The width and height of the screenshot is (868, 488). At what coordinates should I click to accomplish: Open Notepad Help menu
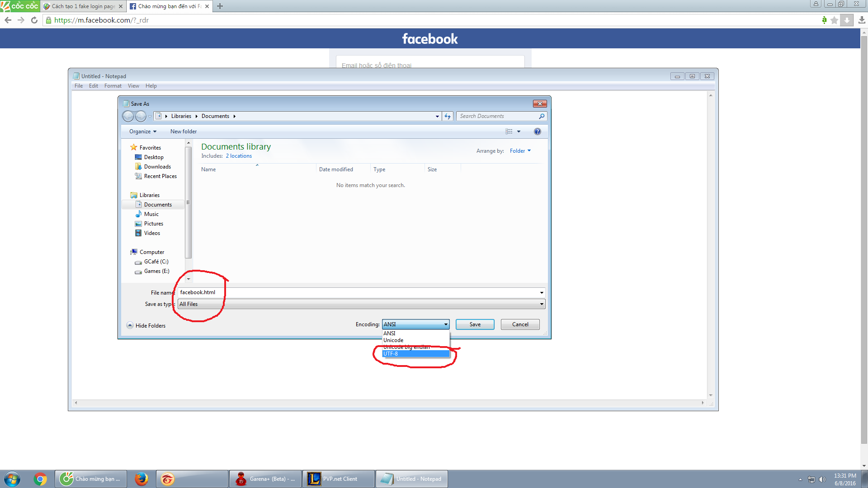(x=151, y=86)
